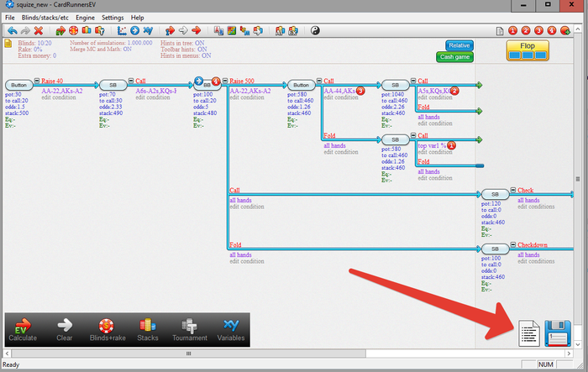
Task: Click the red circle number 2 toolbar icon
Action: pos(526,31)
